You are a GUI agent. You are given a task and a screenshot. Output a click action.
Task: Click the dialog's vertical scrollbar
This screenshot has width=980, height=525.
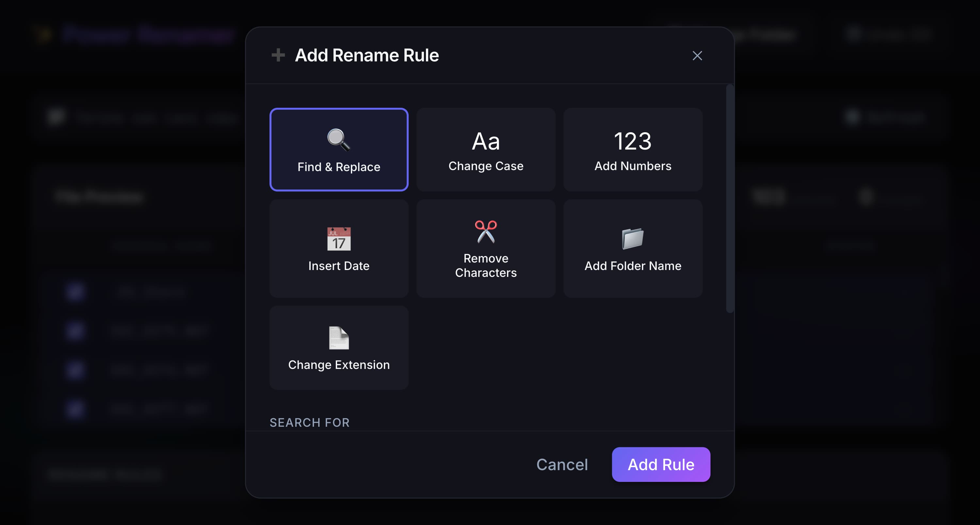click(x=729, y=198)
